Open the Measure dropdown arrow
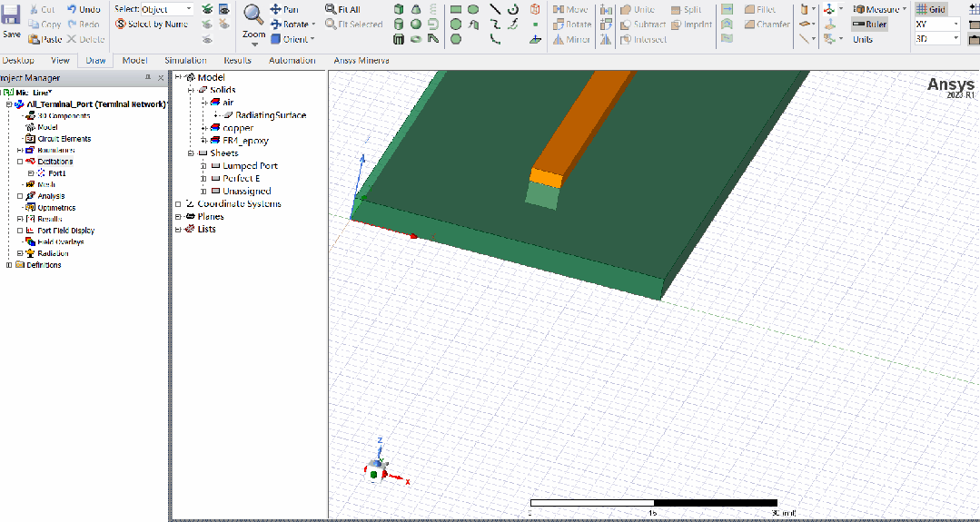 point(905,9)
